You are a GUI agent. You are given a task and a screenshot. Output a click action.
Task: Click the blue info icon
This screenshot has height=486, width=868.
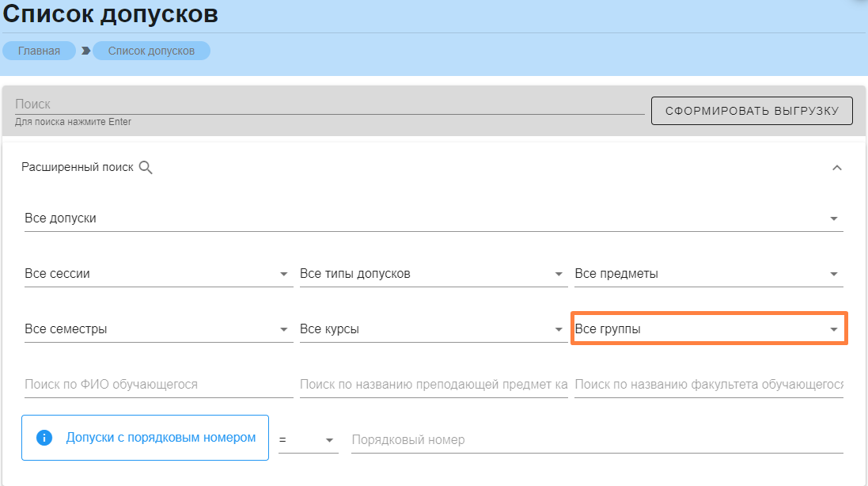click(44, 438)
